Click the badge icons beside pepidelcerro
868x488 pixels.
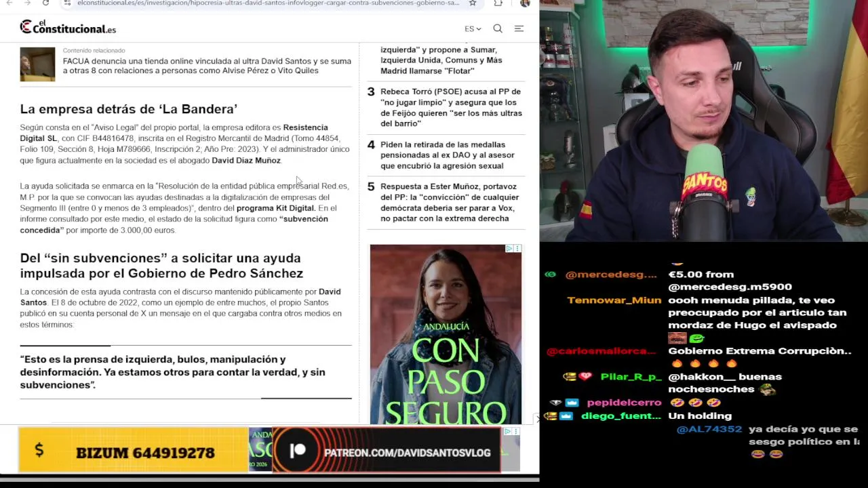click(565, 403)
